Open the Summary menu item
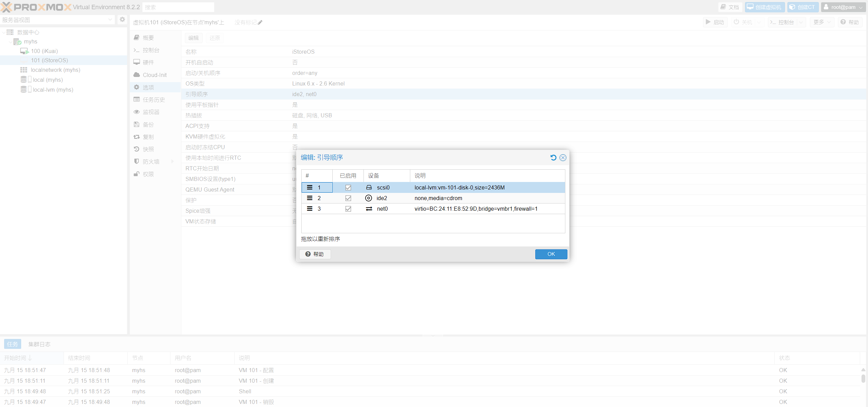The height and width of the screenshot is (407, 868). [x=155, y=38]
